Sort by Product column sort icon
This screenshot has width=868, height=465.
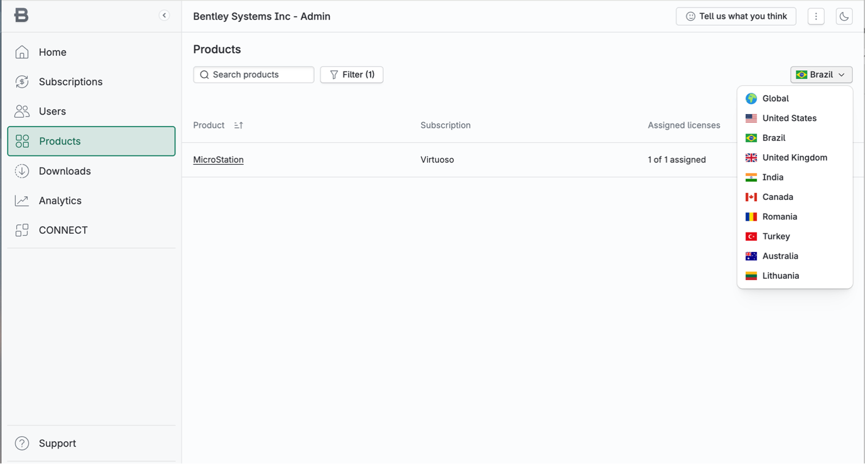(238, 125)
